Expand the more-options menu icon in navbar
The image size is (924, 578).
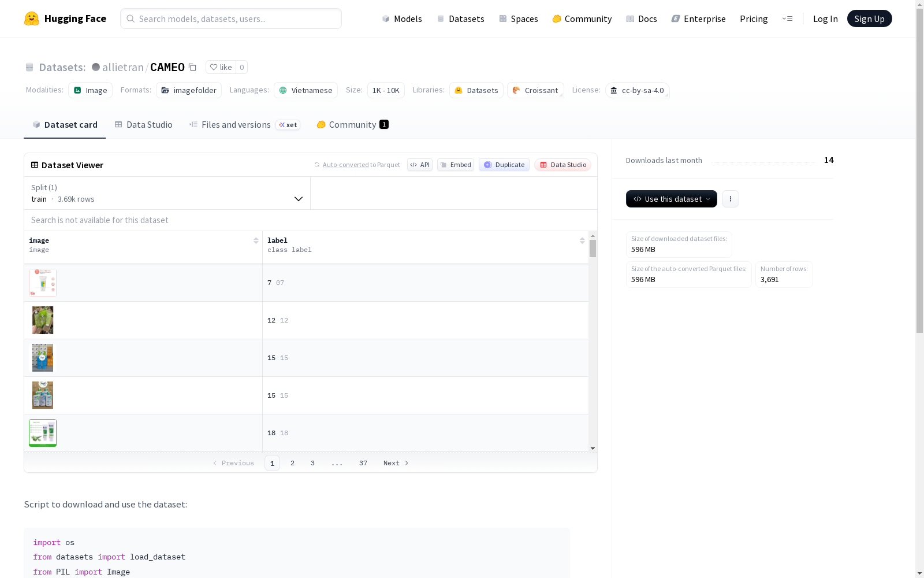coord(787,18)
